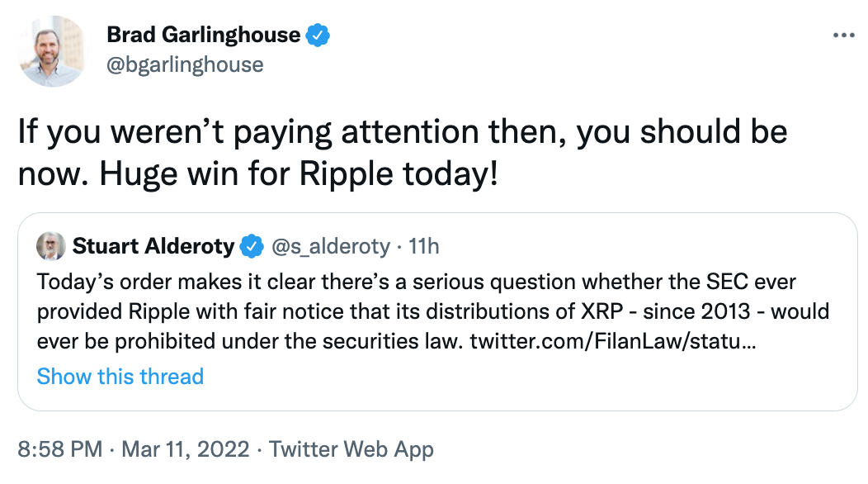Open the twitter.com/FilanLaw/statu… link
This screenshot has width=868, height=484.
[x=613, y=341]
